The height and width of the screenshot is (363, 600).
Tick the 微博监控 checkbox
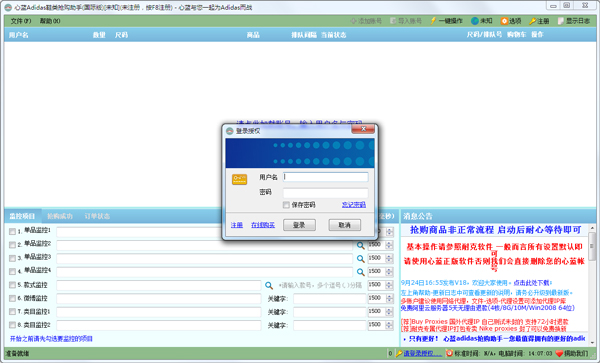(x=12, y=298)
